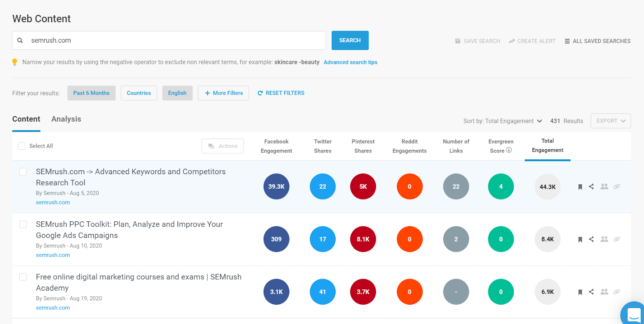Viewport: 644px width, 324px height.
Task: Click the share icon for the PPC Toolkit row
Action: [591, 239]
